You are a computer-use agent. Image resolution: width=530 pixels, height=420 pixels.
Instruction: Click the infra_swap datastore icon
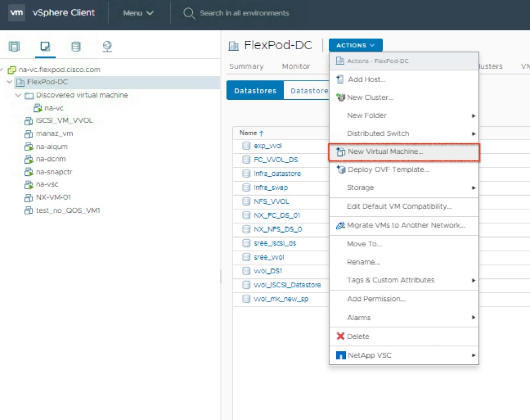coord(246,187)
